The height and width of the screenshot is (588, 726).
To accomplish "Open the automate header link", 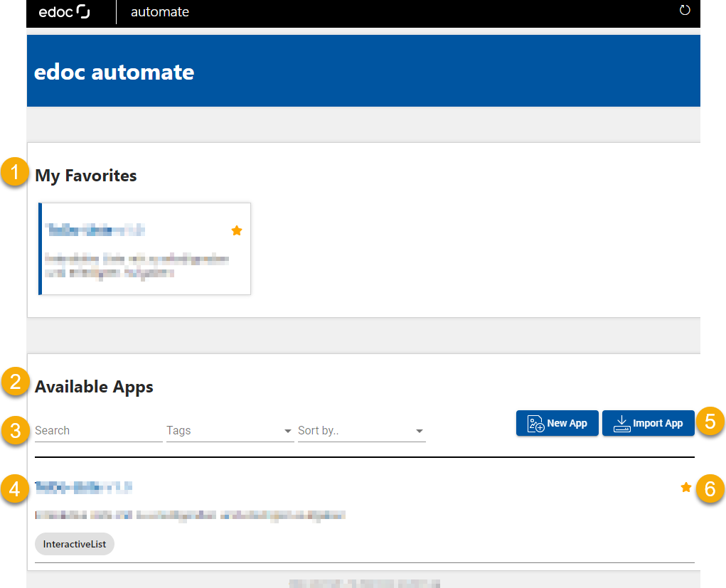I will [160, 11].
